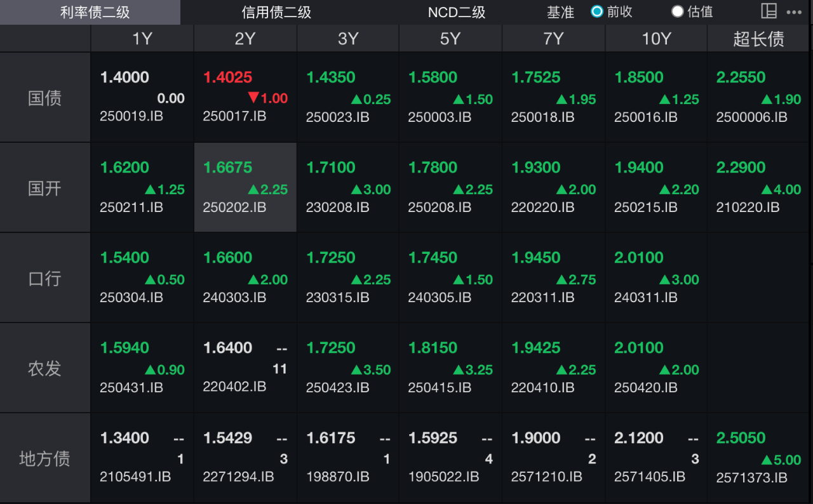Screen dimensions: 813x504
Task: Switch to the NCD二级 tab
Action: pos(456,12)
